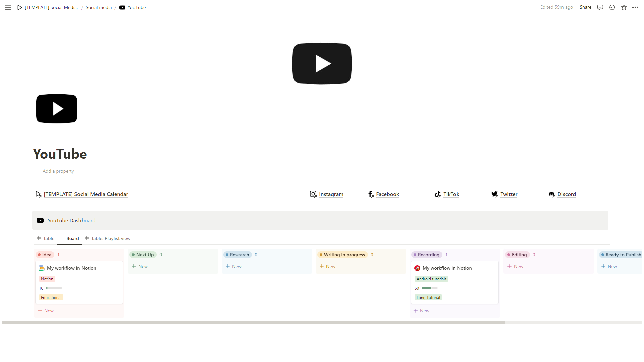Click Idea column count 1
Image resolution: width=644 pixels, height=362 pixels.
coord(58,255)
